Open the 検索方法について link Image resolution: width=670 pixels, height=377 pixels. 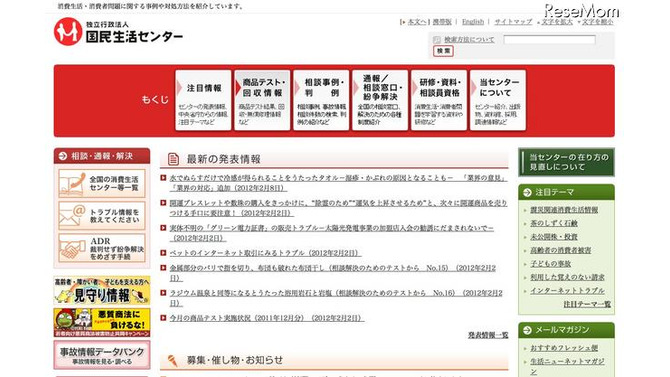tap(469, 40)
